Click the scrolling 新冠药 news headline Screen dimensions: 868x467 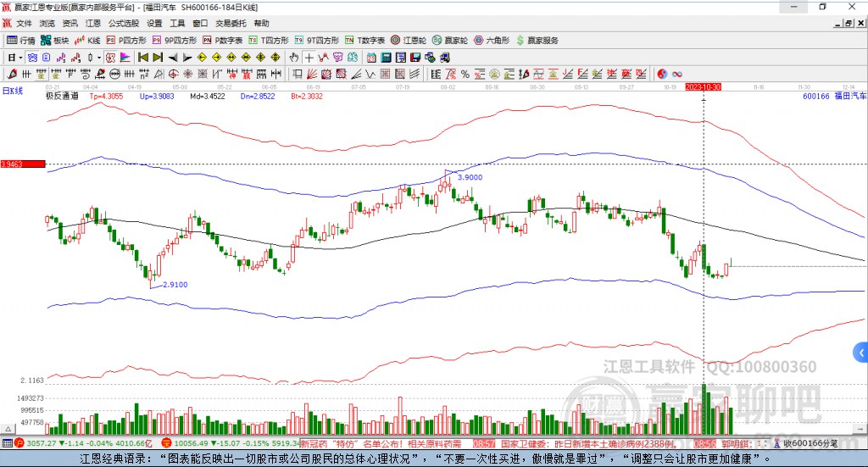(x=381, y=444)
